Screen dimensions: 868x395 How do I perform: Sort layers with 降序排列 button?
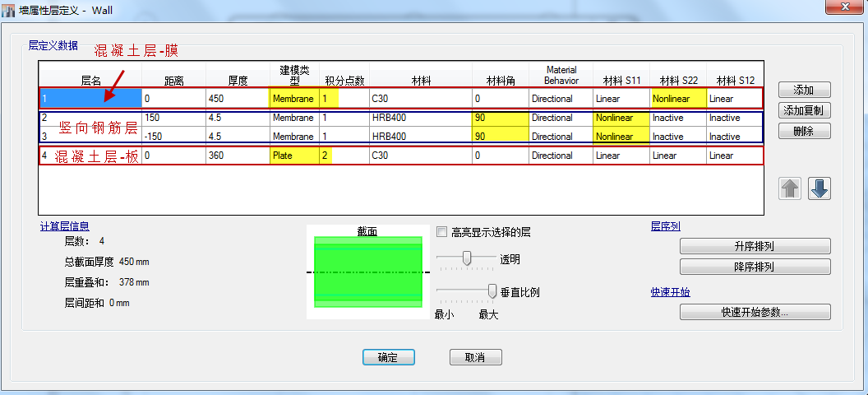click(755, 267)
